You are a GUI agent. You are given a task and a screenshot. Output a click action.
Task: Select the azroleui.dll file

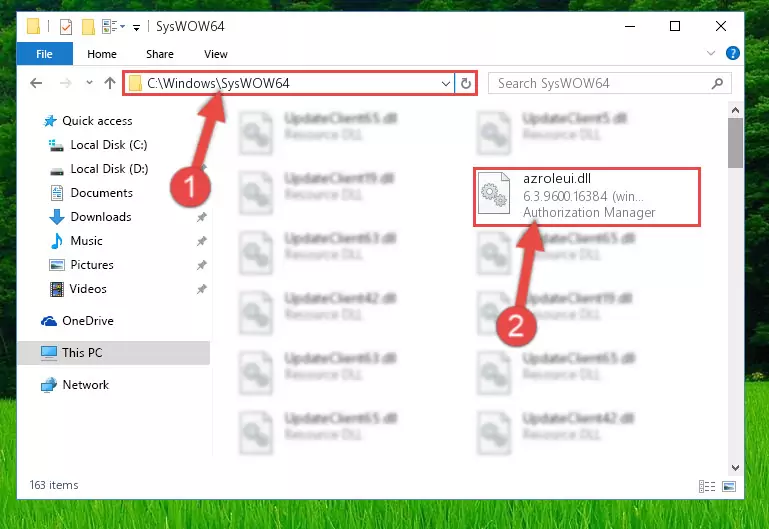(587, 197)
